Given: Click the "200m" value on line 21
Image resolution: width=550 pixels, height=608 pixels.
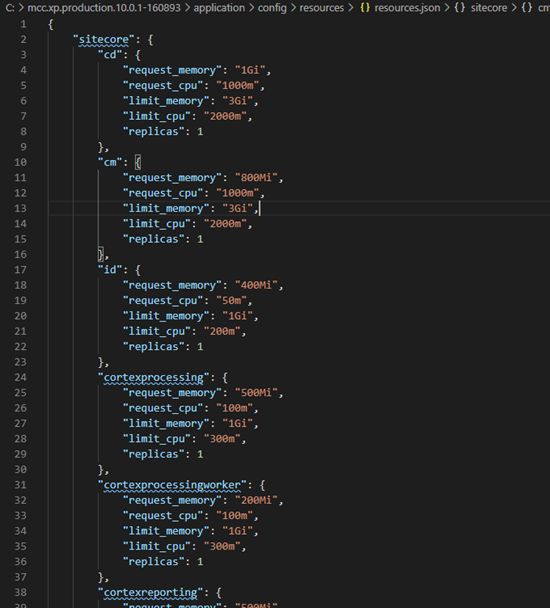Looking at the screenshot, I should pos(222,331).
